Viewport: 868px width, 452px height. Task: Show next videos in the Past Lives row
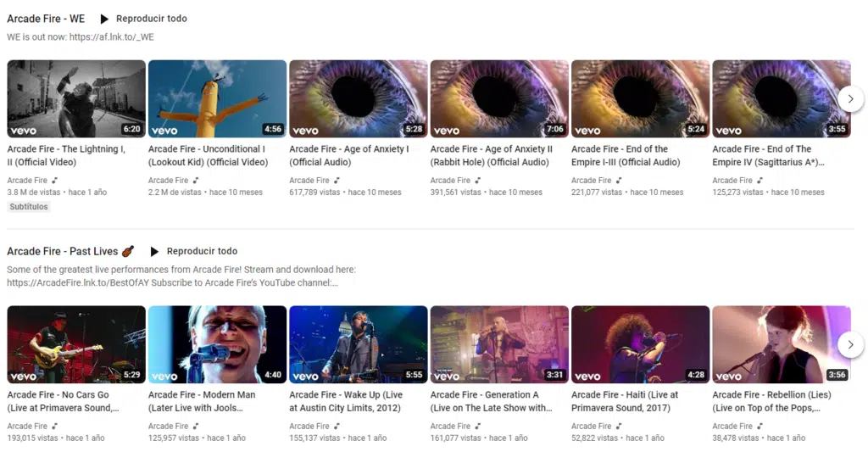coord(850,345)
